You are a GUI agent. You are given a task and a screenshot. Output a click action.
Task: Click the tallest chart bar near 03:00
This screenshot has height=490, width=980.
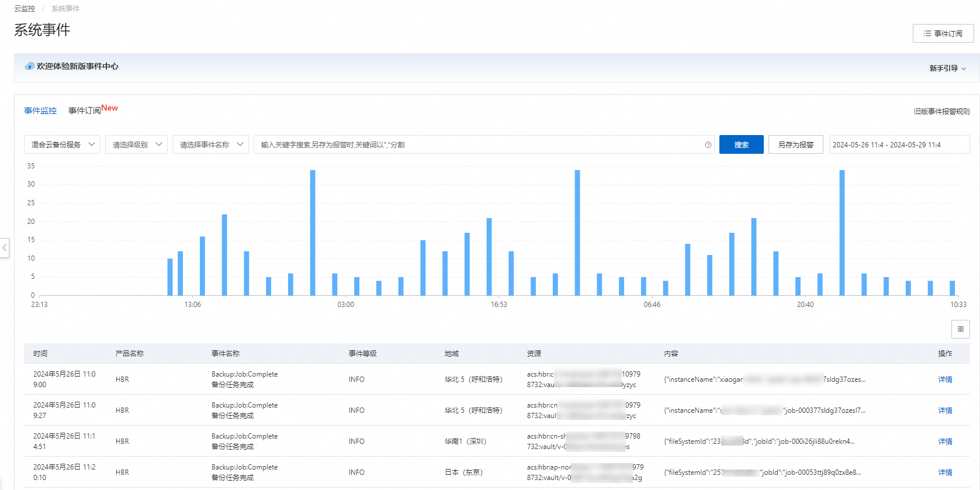pos(313,233)
